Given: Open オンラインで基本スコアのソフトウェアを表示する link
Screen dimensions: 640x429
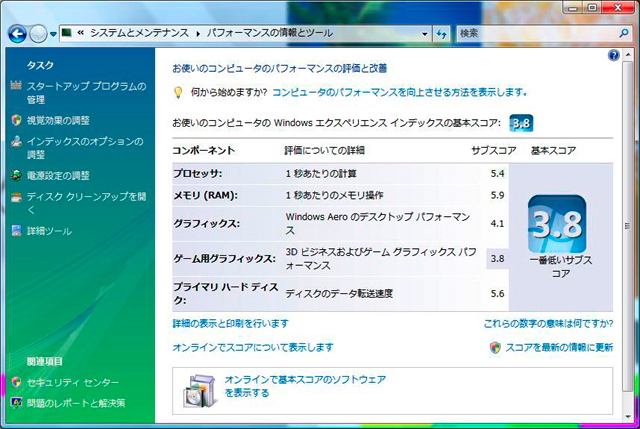Looking at the screenshot, I should pos(305,386).
